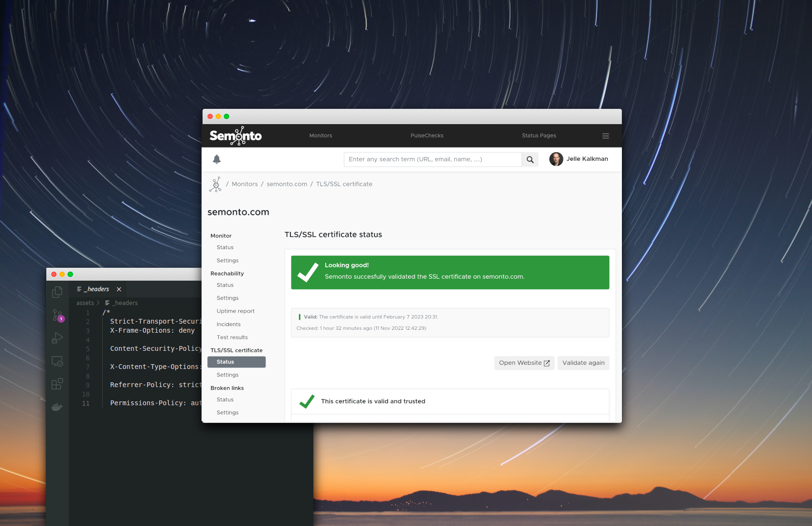Screen dimensions: 812x526
Task: Open Status under Reachability section
Action: (225, 285)
